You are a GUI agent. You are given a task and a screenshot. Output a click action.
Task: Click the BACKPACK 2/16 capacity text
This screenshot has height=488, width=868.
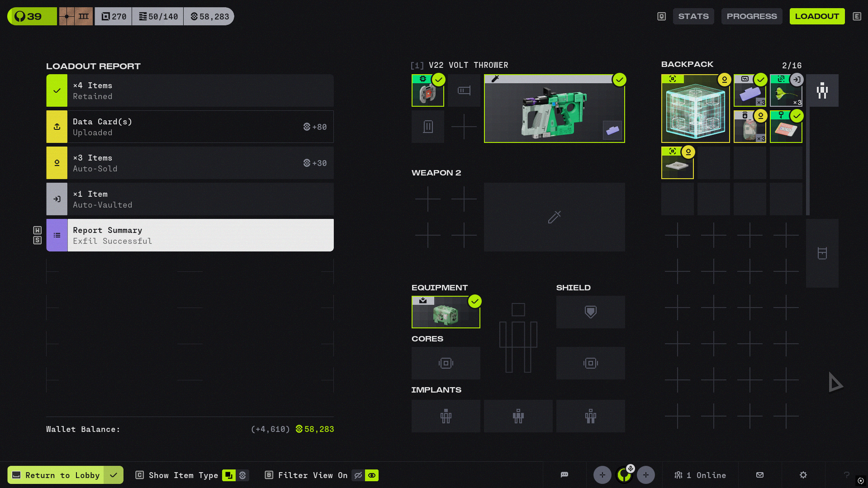[792, 65]
